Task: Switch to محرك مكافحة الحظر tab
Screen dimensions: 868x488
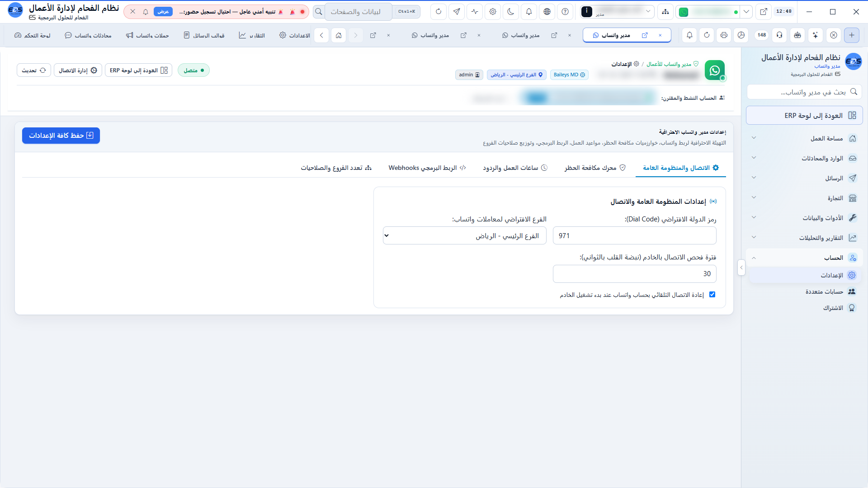Action: [595, 168]
